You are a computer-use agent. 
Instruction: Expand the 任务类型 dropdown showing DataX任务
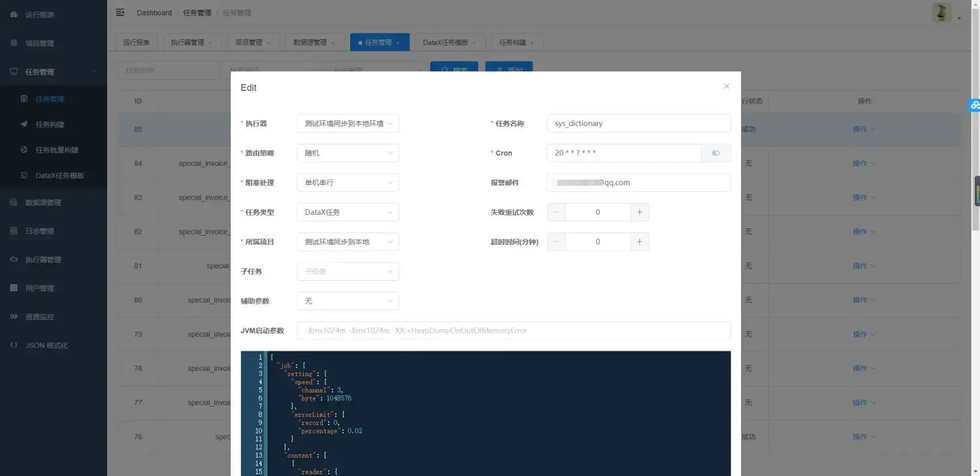point(348,212)
